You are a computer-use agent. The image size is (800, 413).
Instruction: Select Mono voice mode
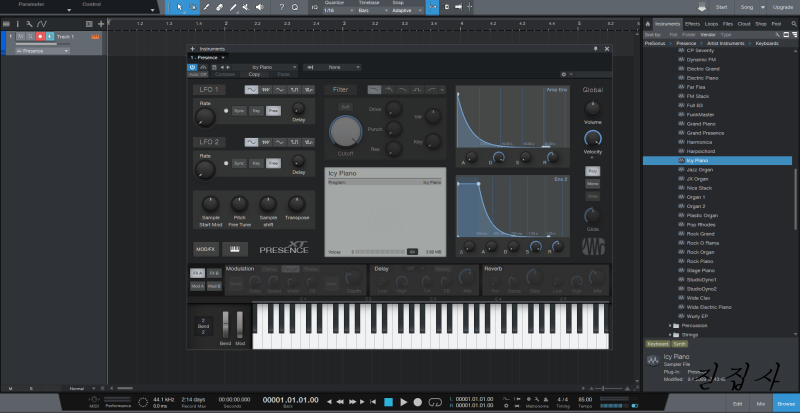tap(592, 184)
